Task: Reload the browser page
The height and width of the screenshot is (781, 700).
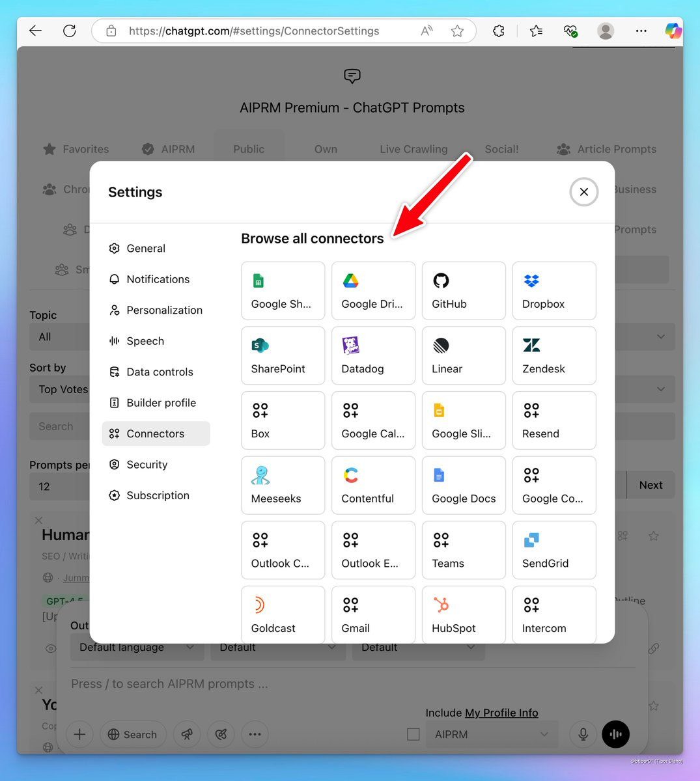Action: [70, 31]
